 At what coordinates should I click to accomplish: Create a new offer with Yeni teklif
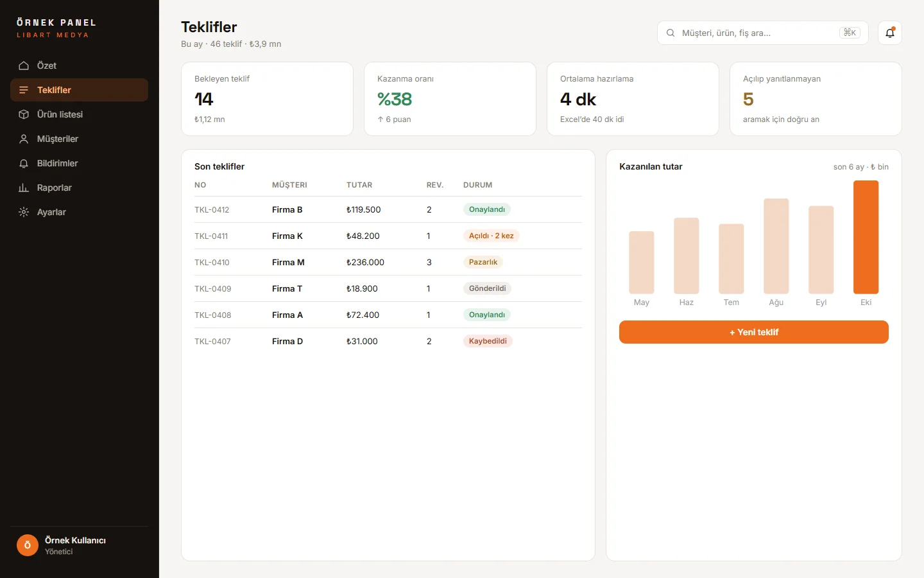pyautogui.click(x=754, y=332)
